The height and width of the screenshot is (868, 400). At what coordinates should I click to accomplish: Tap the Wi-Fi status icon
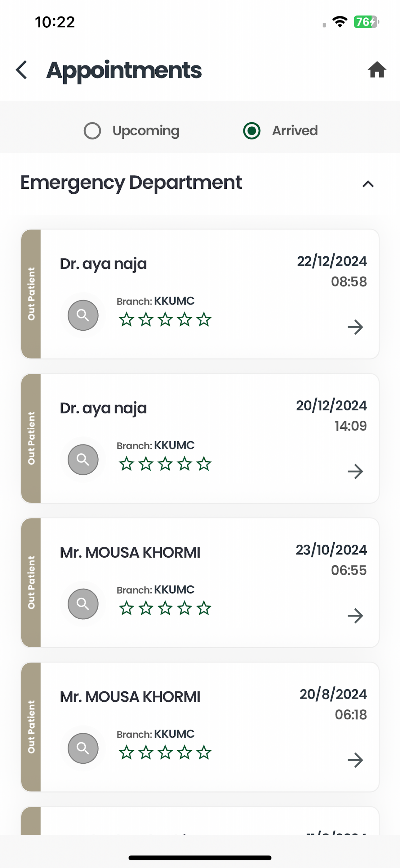pyautogui.click(x=340, y=22)
